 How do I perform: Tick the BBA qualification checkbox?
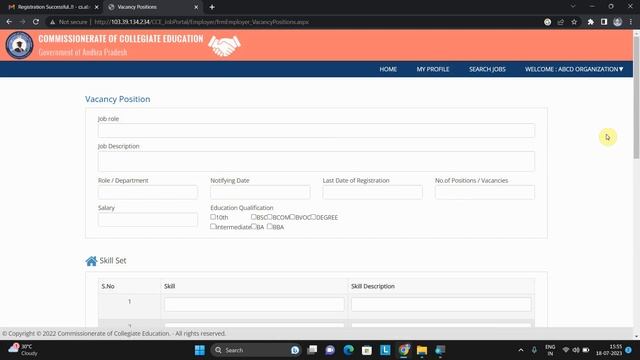coord(269,226)
